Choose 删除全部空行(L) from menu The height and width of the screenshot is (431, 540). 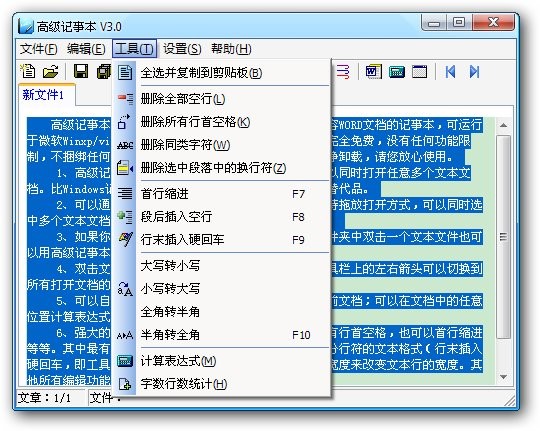pyautogui.click(x=223, y=99)
